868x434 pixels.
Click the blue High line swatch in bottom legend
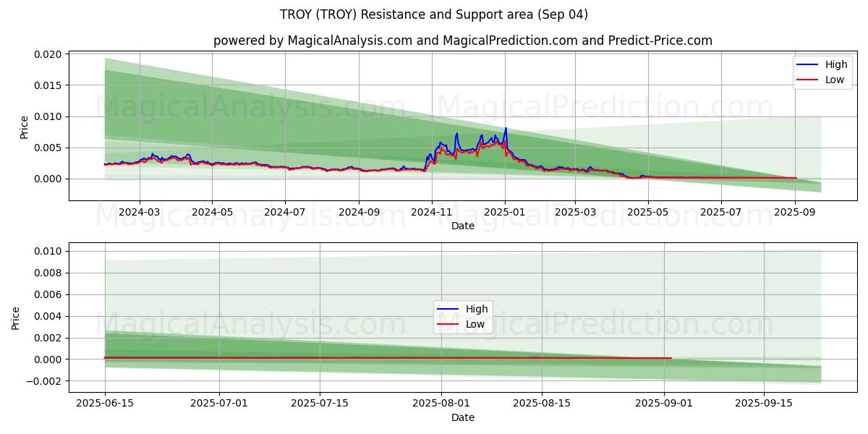click(448, 310)
